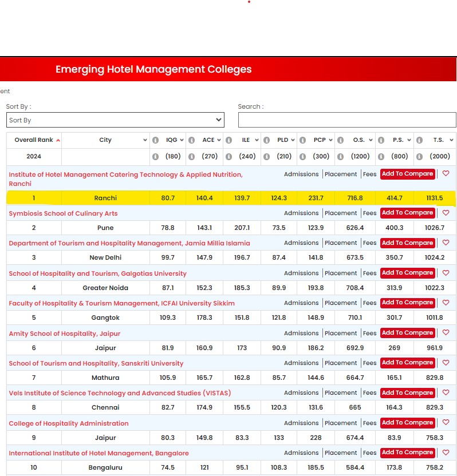This screenshot has height=476, width=457.
Task: Open Fees for College of Hospitality Administration
Action: [369, 423]
